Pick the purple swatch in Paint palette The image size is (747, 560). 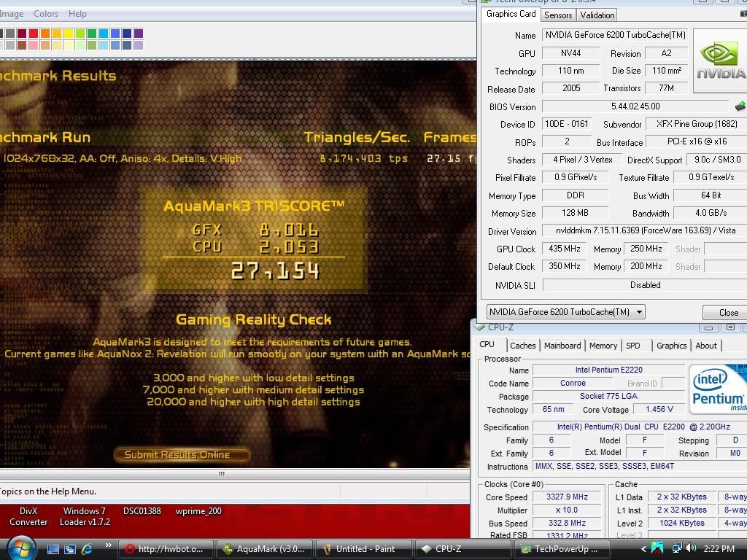[139, 34]
